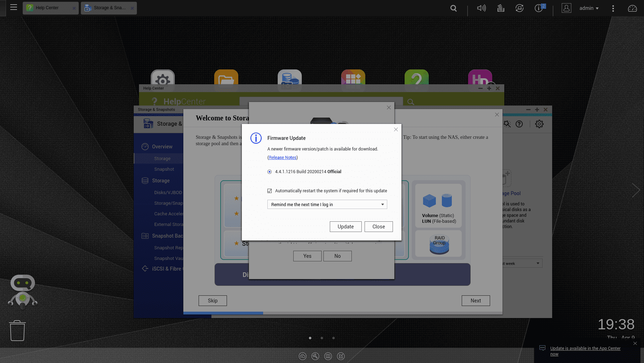The image size is (644, 363).
Task: Open the main hamburger menu
Action: tap(13, 7)
